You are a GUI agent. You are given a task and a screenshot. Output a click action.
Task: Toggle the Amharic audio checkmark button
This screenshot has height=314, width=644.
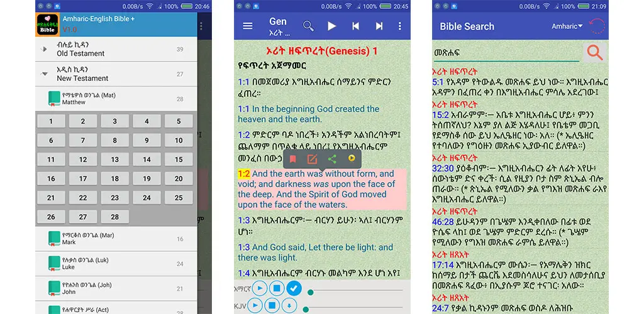pos(293,289)
